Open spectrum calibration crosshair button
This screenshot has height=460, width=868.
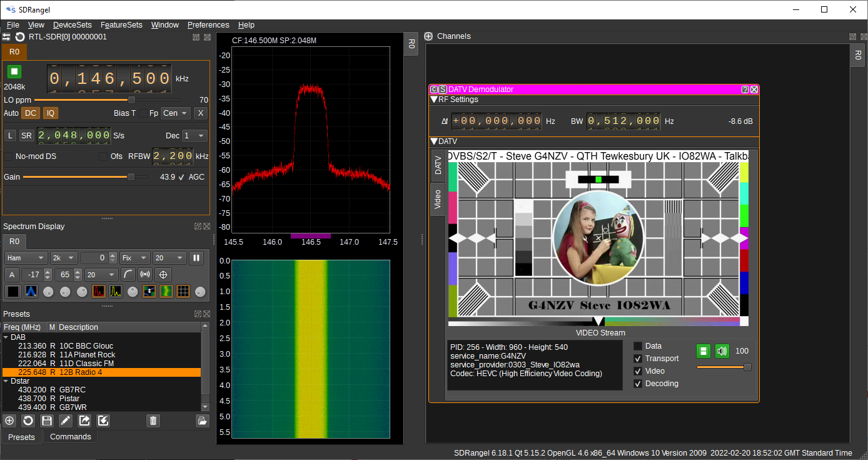[163, 275]
